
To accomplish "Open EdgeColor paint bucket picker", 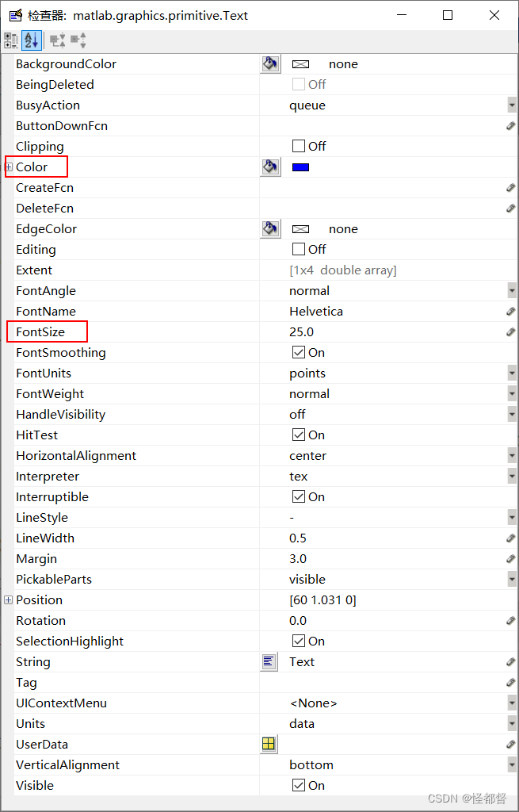I will click(x=270, y=229).
